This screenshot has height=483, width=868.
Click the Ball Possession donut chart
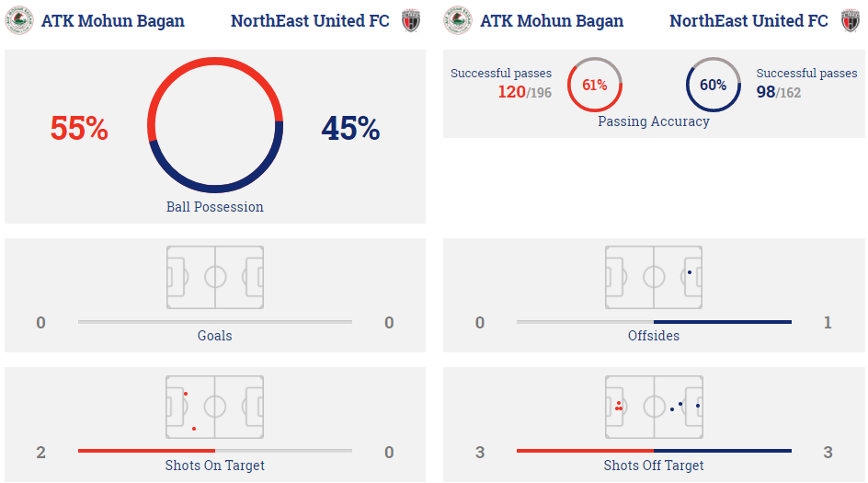click(215, 125)
